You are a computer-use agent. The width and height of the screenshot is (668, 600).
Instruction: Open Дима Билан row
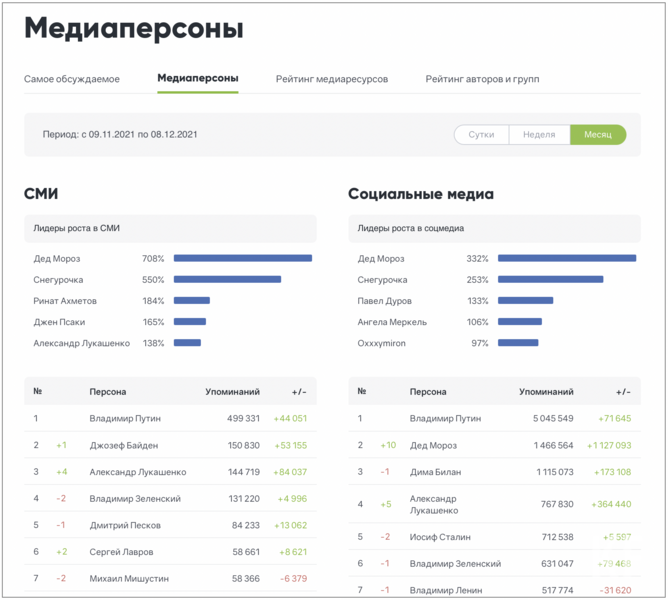pos(435,472)
